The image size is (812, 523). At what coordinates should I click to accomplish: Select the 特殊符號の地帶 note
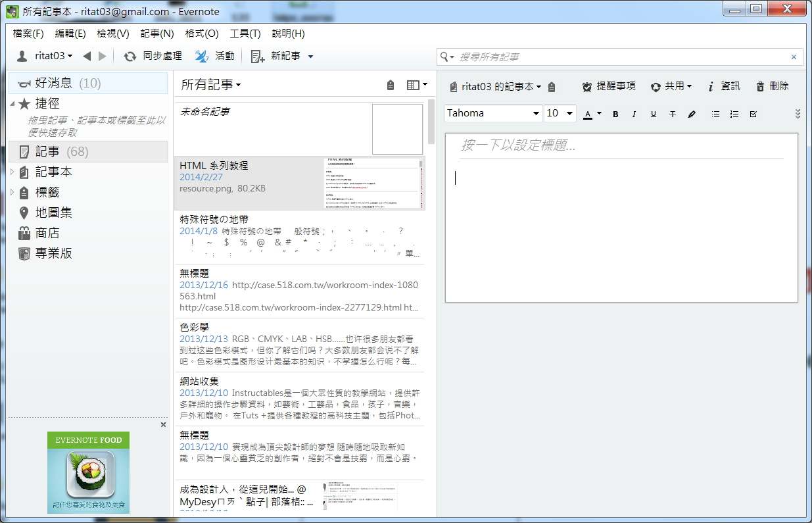tap(300, 237)
